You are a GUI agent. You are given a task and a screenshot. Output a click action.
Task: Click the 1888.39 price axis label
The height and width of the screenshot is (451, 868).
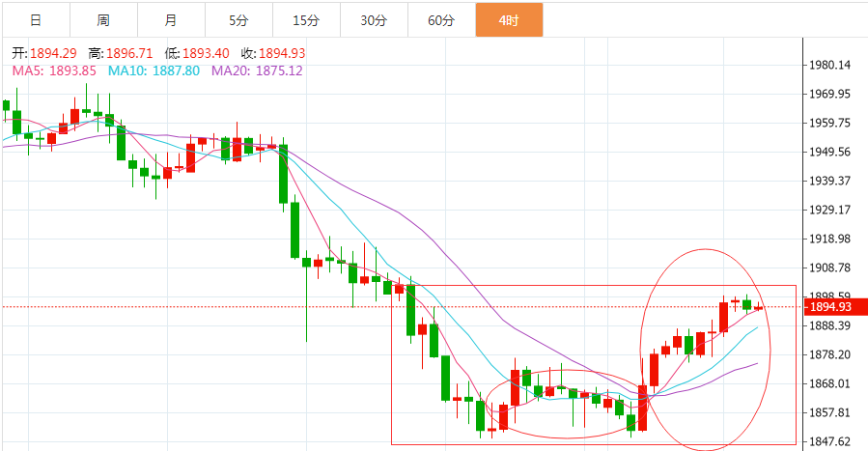pyautogui.click(x=829, y=325)
